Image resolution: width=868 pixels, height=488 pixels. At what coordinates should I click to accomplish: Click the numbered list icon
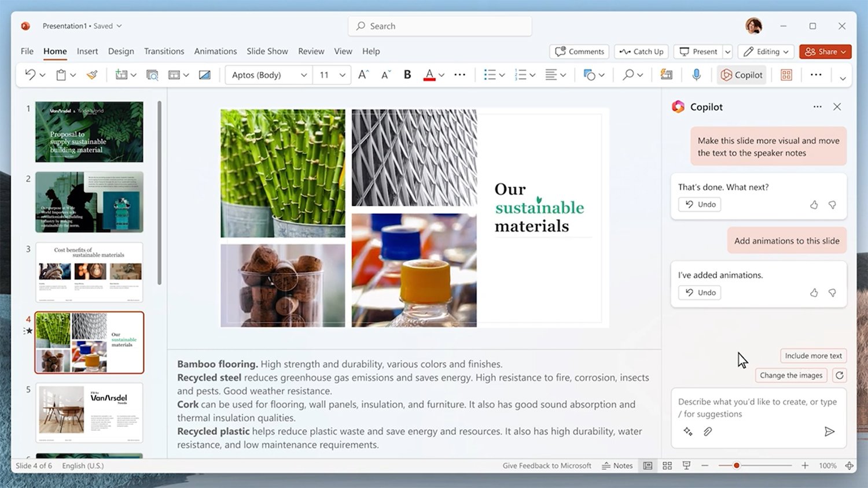pyautogui.click(x=521, y=75)
